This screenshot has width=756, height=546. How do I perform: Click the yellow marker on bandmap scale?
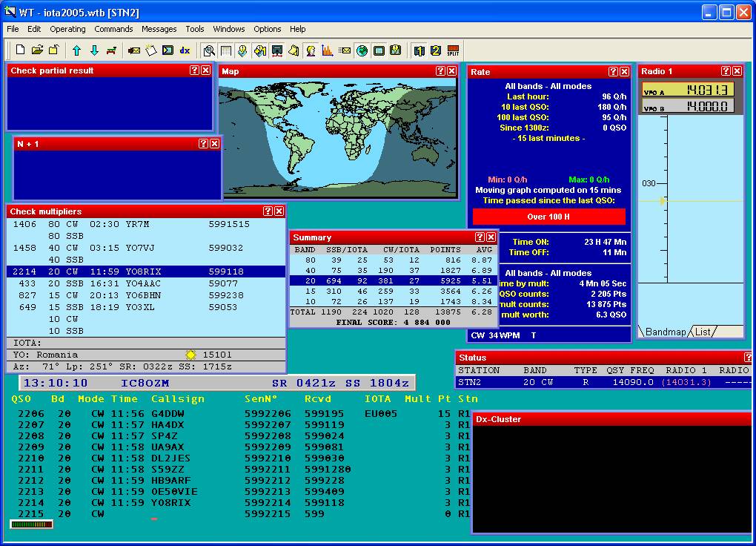click(663, 201)
